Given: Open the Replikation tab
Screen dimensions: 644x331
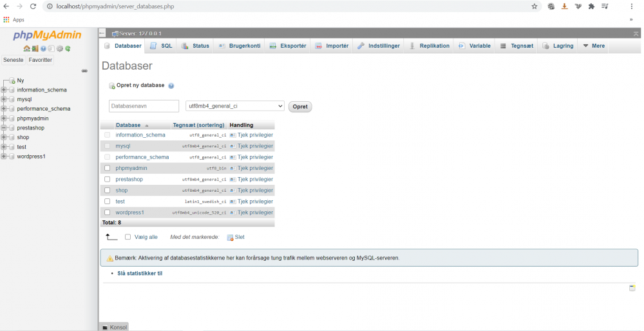Looking at the screenshot, I should [429, 46].
